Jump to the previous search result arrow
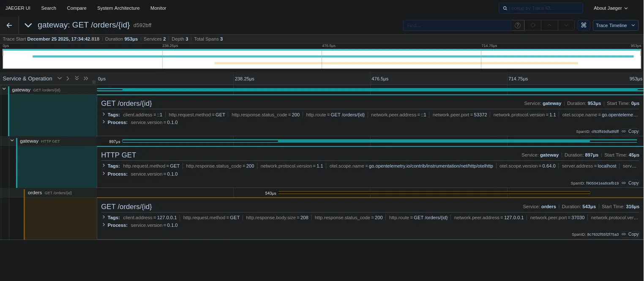The width and height of the screenshot is (644, 281). [549, 25]
